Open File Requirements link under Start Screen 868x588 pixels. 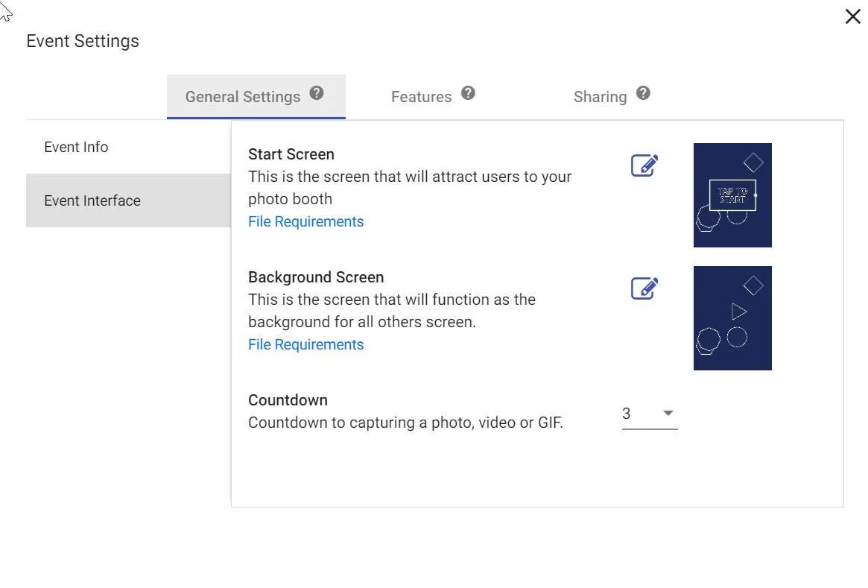[305, 221]
